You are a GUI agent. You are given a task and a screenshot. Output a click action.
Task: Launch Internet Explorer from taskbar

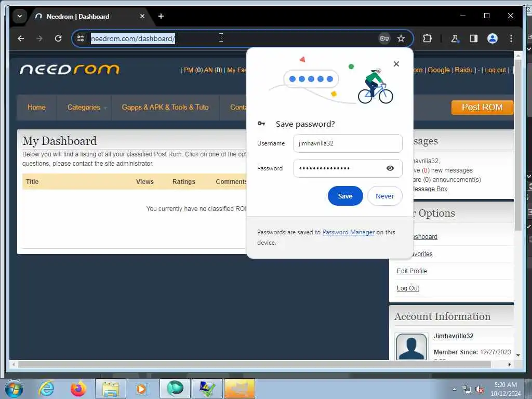tap(46, 389)
